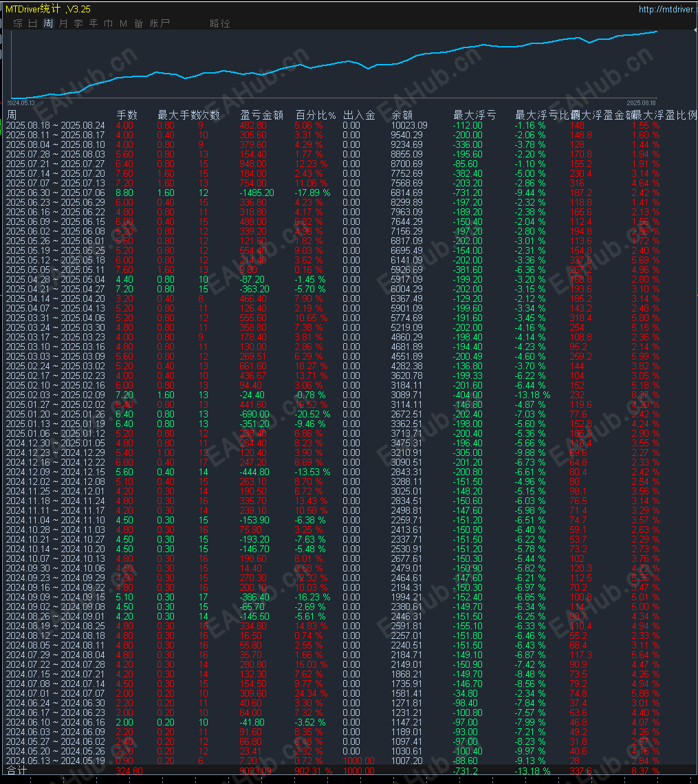The image size is (698, 784).
Task: Click the 币 currency breakdown icon
Action: tap(108, 23)
